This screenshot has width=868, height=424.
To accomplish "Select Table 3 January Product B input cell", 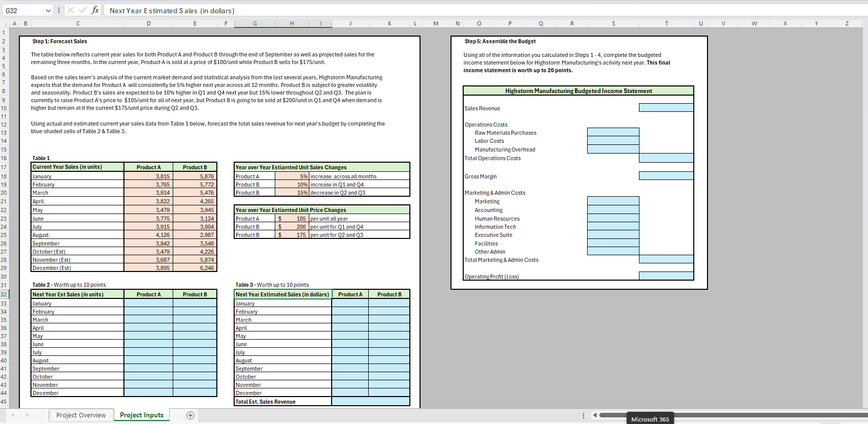I will (x=390, y=303).
